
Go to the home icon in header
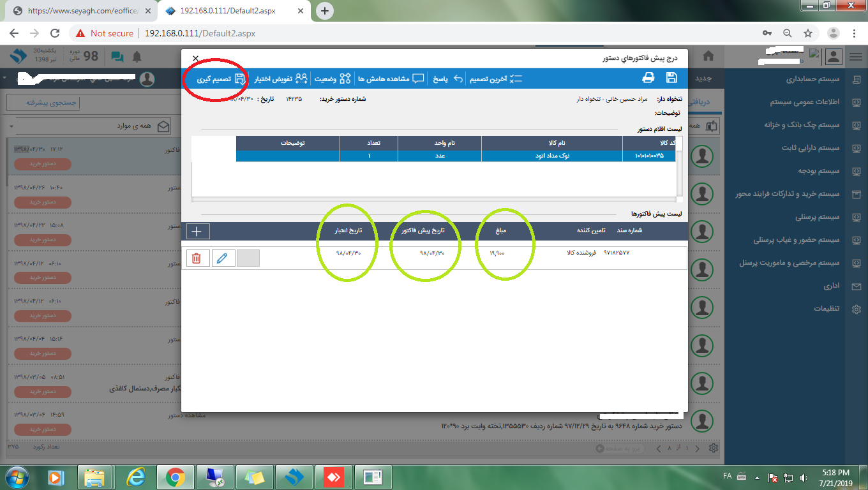pos(708,56)
